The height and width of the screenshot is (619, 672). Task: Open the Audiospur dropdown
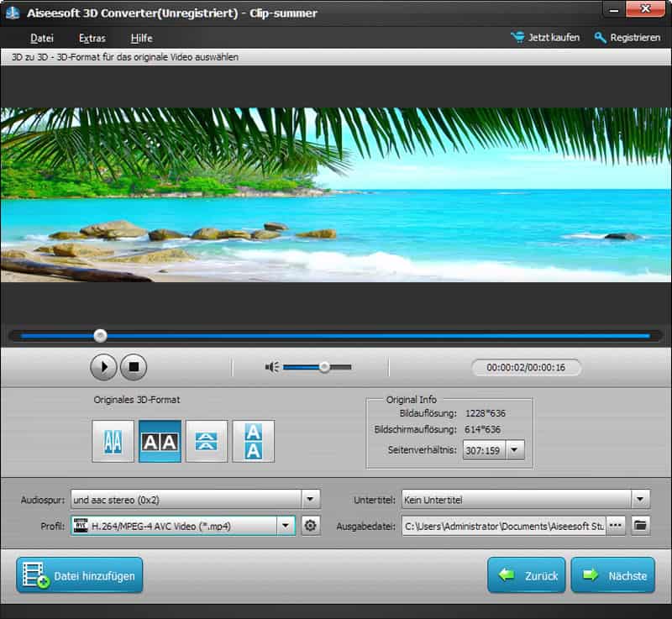click(x=310, y=499)
